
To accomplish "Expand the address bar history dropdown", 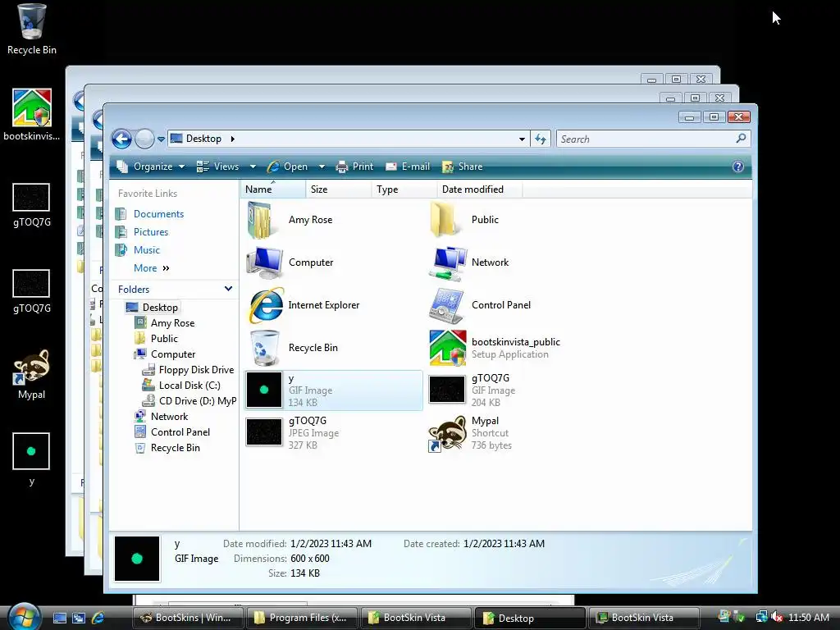I will pos(522,139).
